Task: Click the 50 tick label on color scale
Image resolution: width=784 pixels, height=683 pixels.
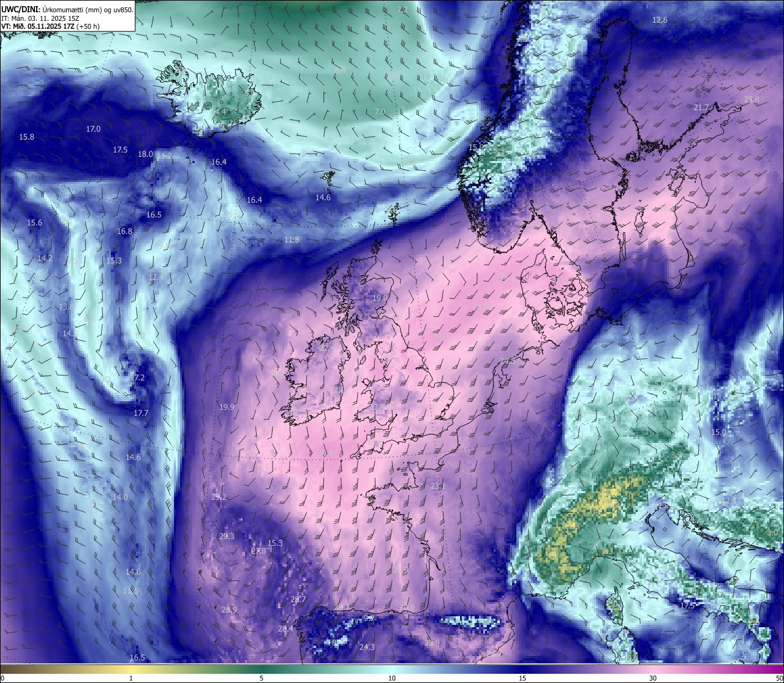Action: click(779, 678)
